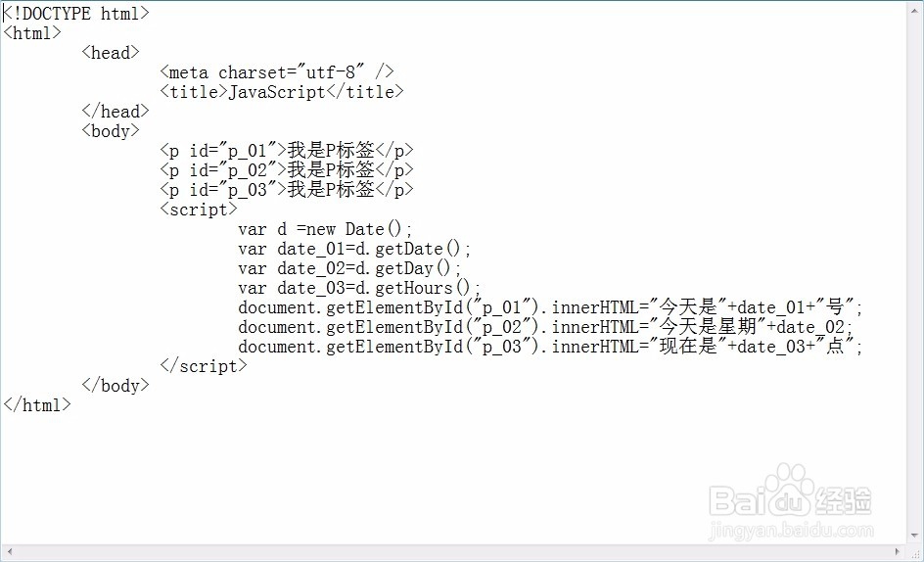This screenshot has height=562, width=924.
Task: Click the getHours() call in date_03 line
Action: [423, 288]
